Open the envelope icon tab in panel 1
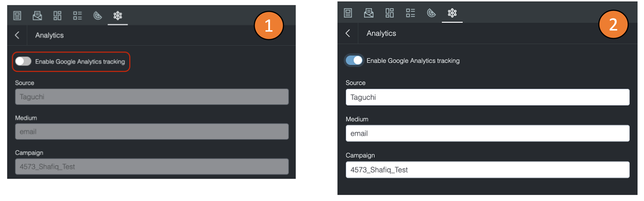Screen dimensions: 644x201 click(x=37, y=16)
